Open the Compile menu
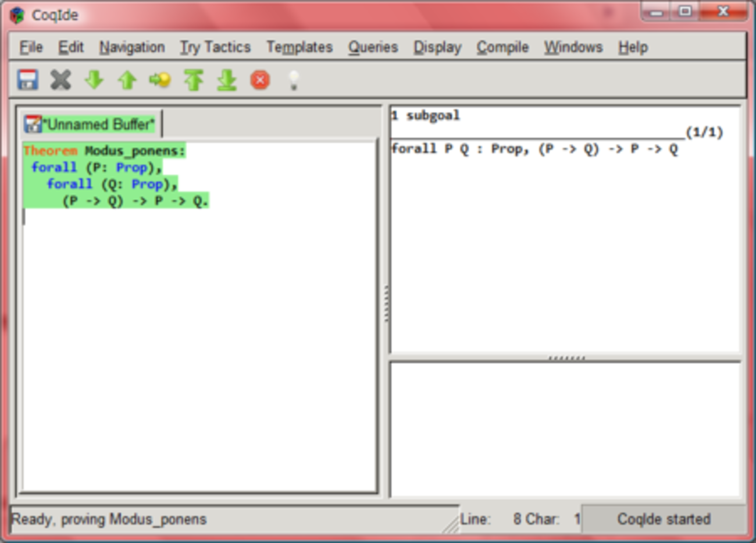The image size is (756, 543). point(502,47)
